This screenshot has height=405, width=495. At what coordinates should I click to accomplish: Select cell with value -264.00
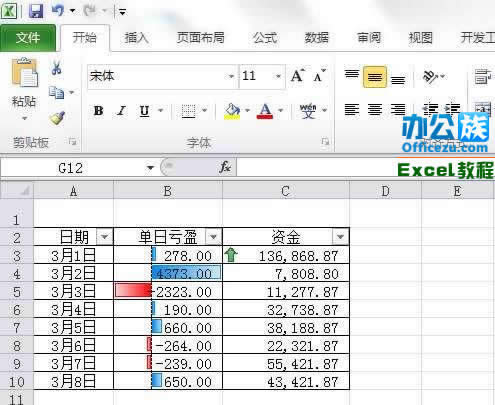[168, 346]
